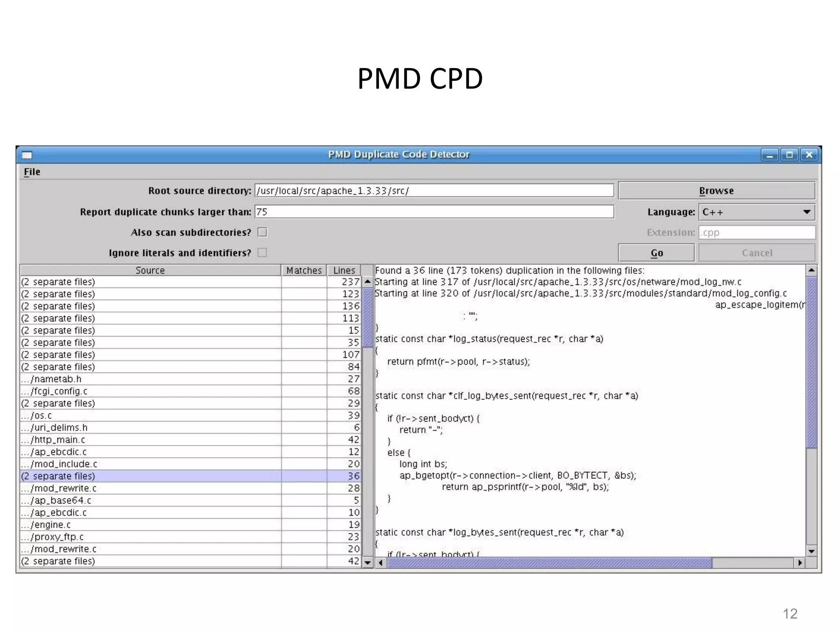Select the row with 237 lines
This screenshot has height=630, width=840.
point(190,282)
